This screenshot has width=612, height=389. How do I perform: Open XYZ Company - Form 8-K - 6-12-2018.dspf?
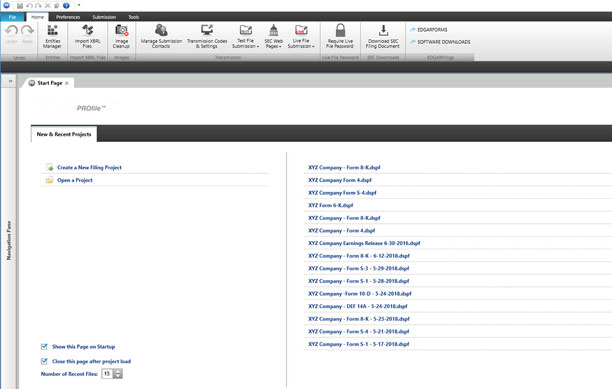[x=359, y=256]
